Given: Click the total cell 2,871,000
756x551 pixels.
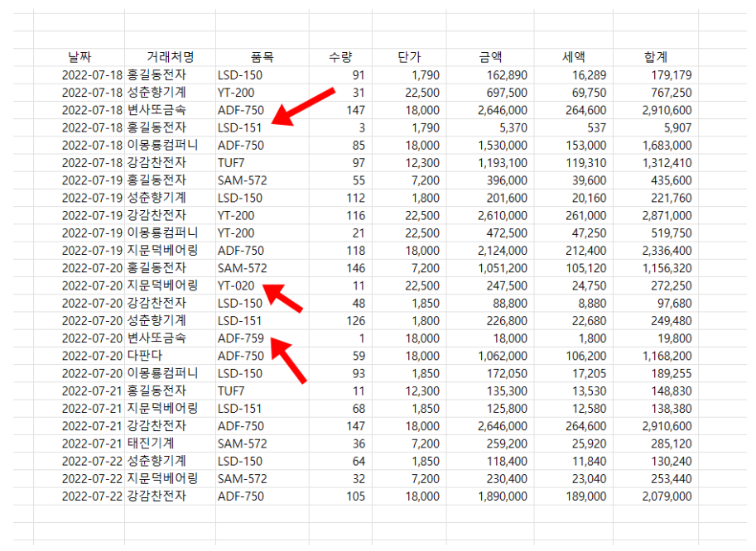Looking at the screenshot, I should click(656, 215).
